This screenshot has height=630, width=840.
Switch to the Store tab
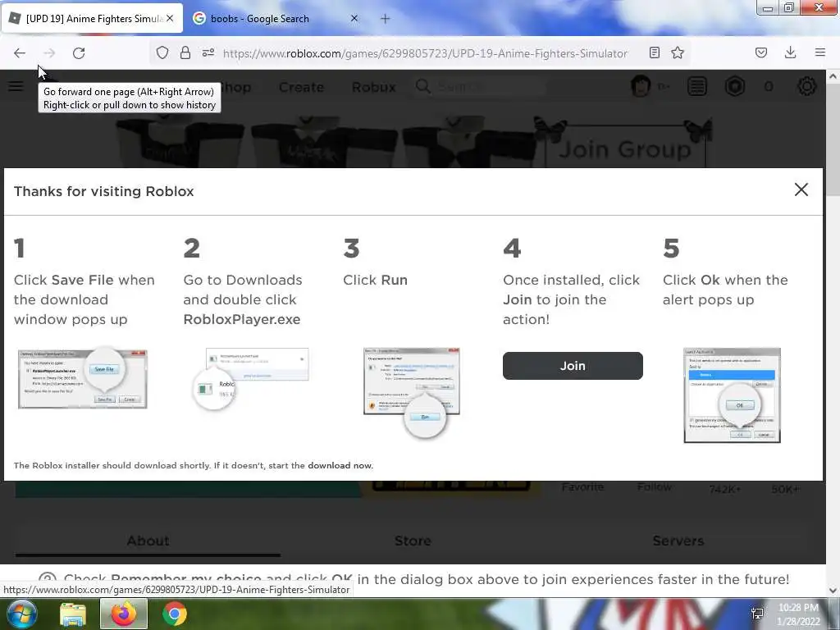click(x=413, y=541)
